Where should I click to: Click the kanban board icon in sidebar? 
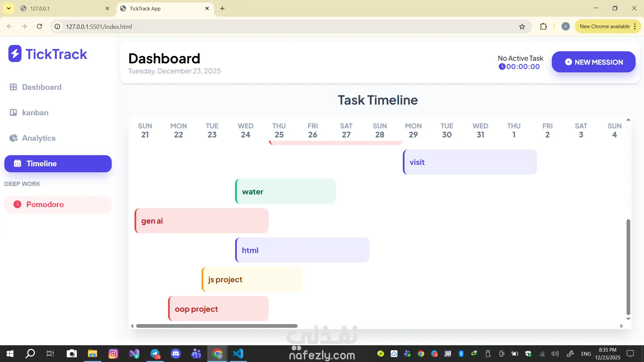[x=13, y=113]
